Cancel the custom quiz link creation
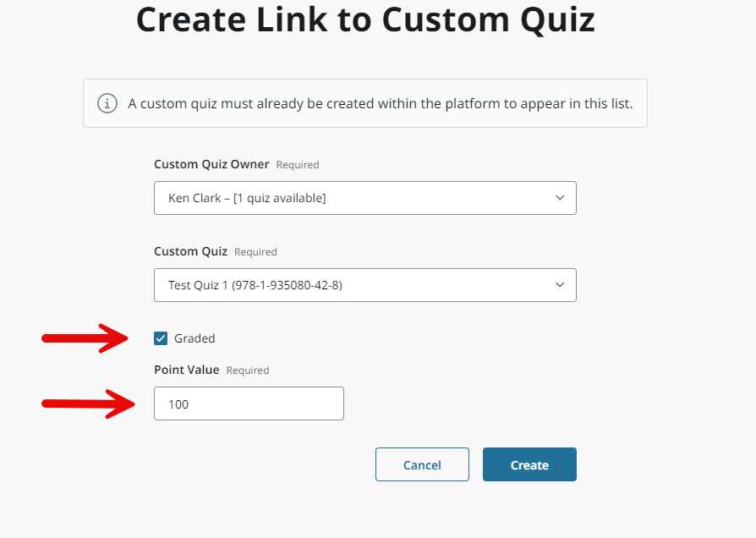Screen dimensions: 756x538 422,464
